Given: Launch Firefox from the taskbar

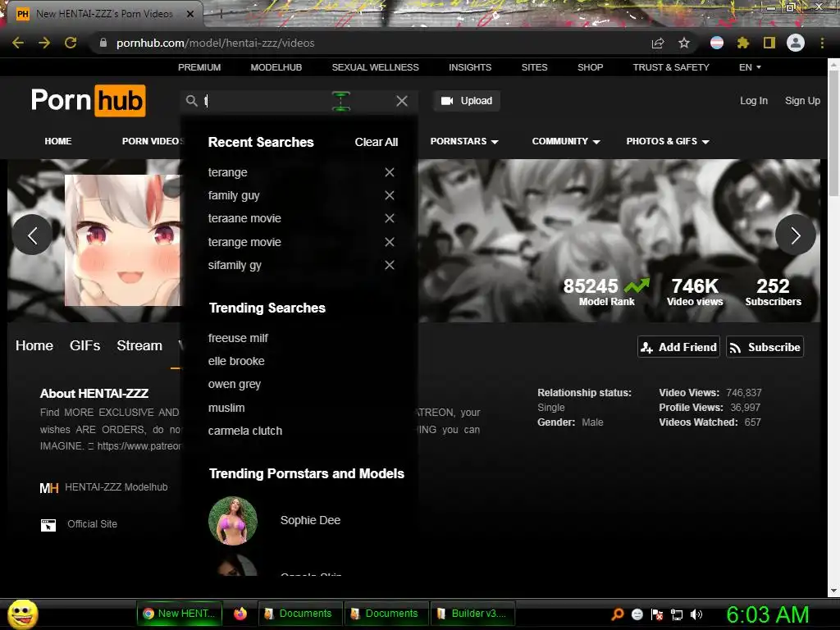Looking at the screenshot, I should coord(240,614).
